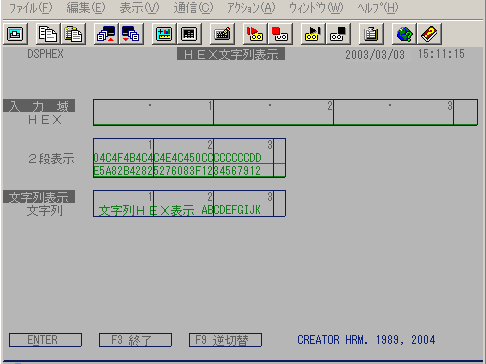
Task: Play macro using the black play icon
Action: (313, 34)
